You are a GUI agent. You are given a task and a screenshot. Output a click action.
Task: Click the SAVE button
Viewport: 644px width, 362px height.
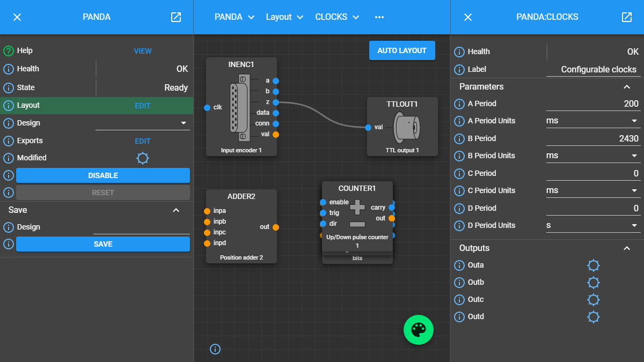(103, 244)
